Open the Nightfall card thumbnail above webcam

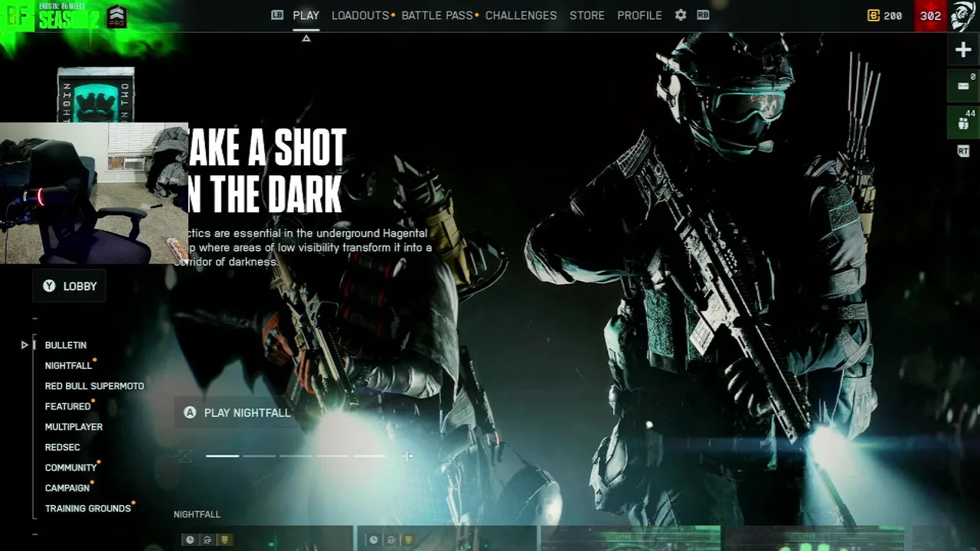tap(96, 95)
